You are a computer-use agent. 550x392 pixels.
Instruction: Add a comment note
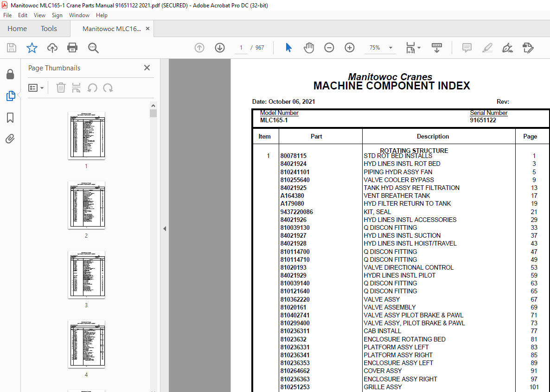point(467,48)
